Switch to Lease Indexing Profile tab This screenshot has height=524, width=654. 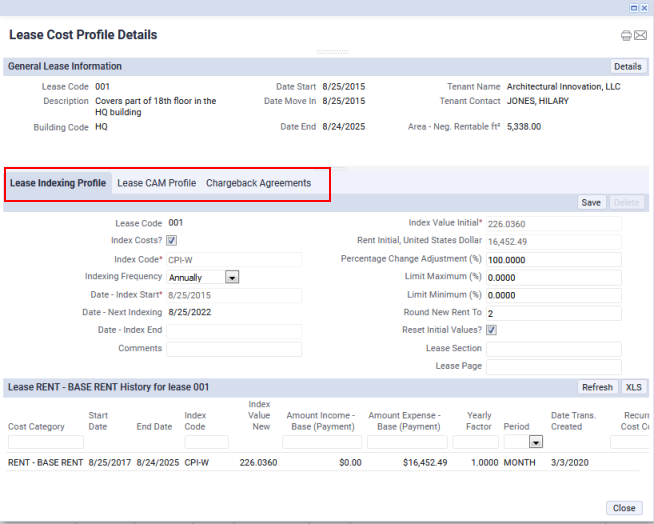58,183
